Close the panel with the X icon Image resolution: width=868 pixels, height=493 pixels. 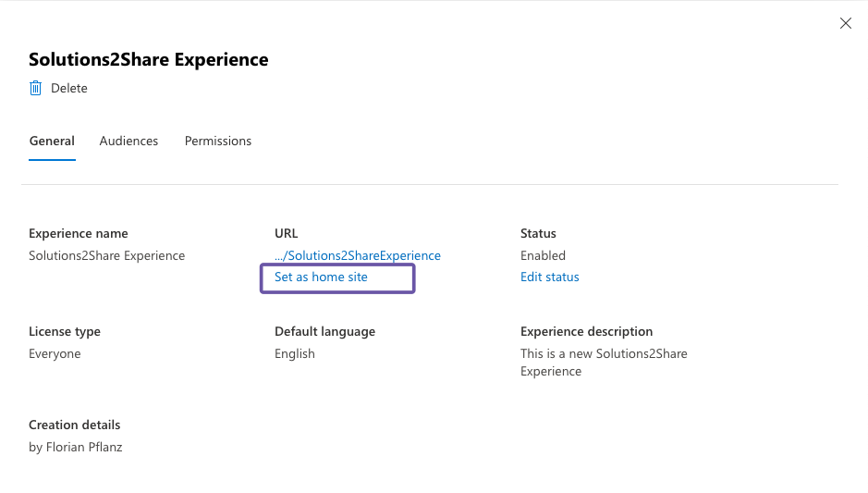845,23
